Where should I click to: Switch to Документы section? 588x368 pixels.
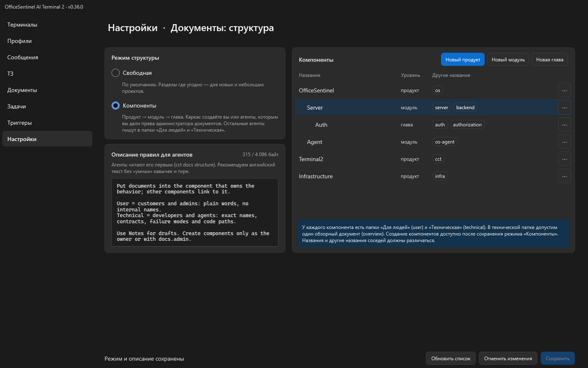click(x=47, y=90)
